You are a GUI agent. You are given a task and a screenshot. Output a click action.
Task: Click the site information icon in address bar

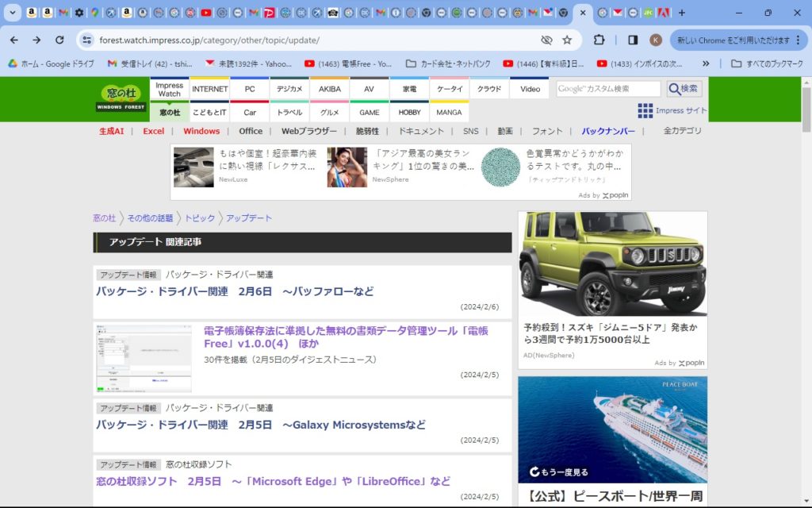(86, 40)
